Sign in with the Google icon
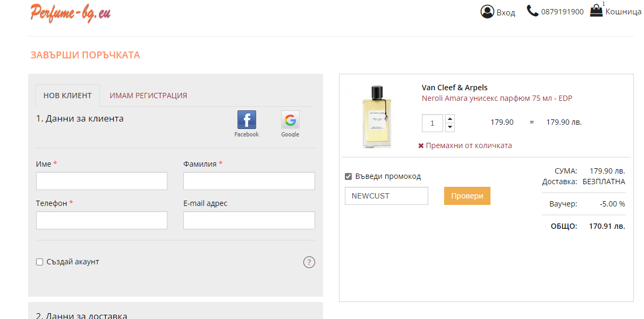Image resolution: width=644 pixels, height=319 pixels. click(x=290, y=120)
